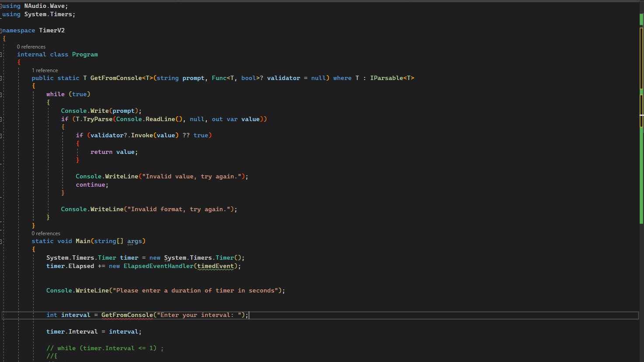Viewport: 644px width, 362px height.
Task: Place cursor on 'TimerV2' namespace name
Action: click(52, 31)
